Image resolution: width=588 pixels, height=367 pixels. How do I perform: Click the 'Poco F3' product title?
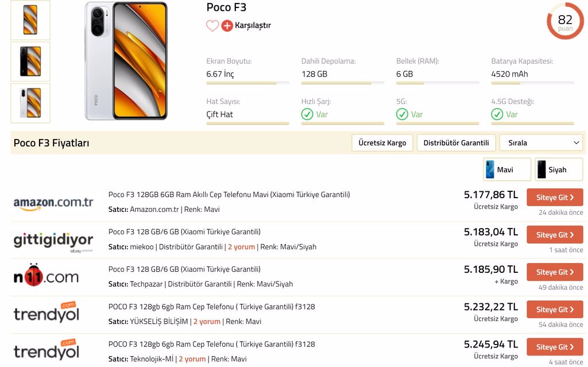click(x=226, y=7)
